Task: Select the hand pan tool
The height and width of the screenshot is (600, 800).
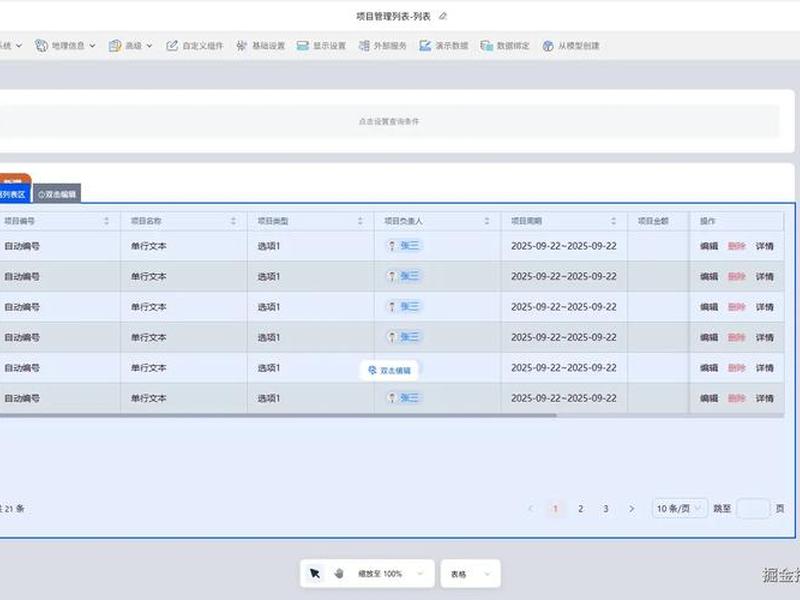Action: (x=339, y=574)
